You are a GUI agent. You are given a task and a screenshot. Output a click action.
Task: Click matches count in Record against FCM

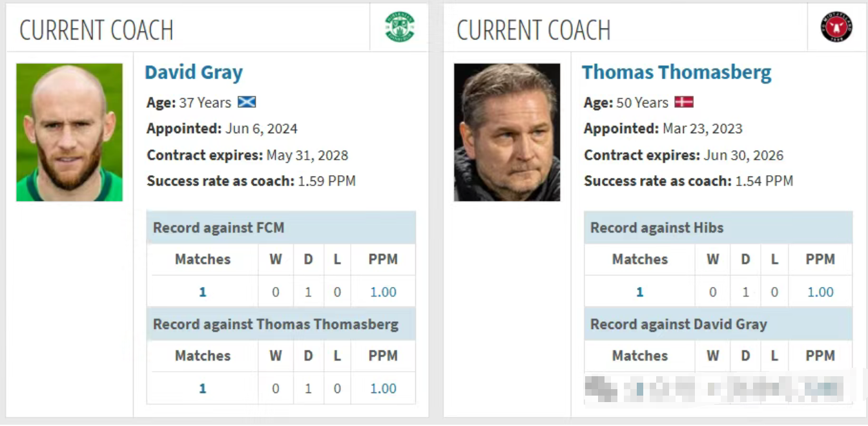click(x=202, y=292)
